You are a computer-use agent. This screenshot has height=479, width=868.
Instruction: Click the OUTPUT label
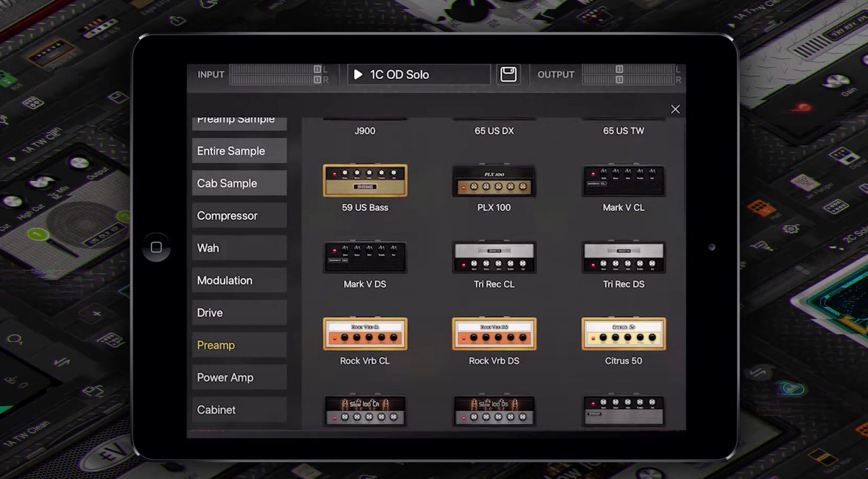pyautogui.click(x=556, y=74)
